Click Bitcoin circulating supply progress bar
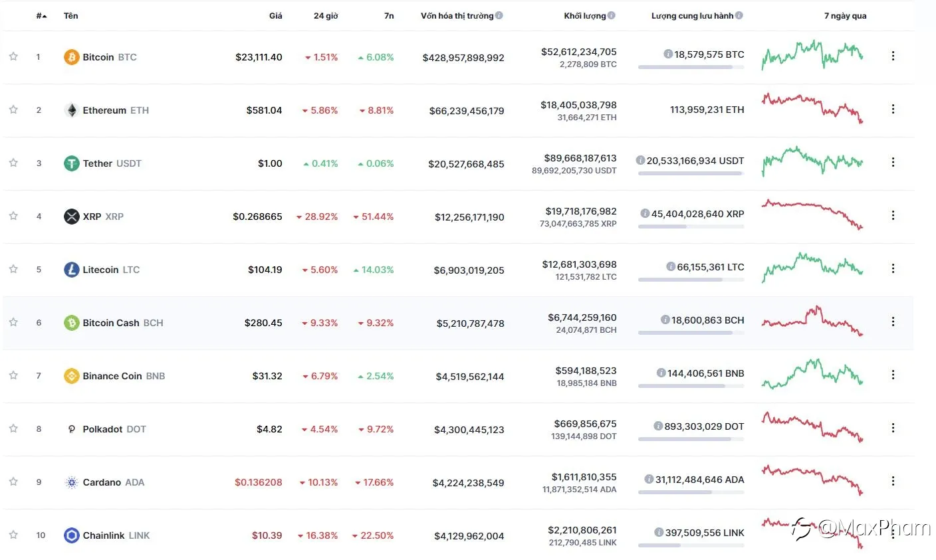The height and width of the screenshot is (560, 936). point(691,67)
